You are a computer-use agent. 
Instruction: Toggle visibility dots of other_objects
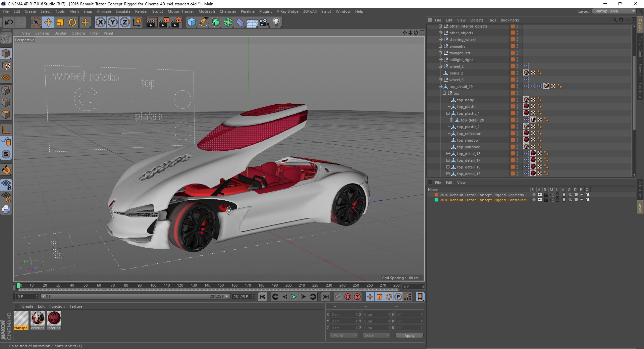pyautogui.click(x=517, y=33)
